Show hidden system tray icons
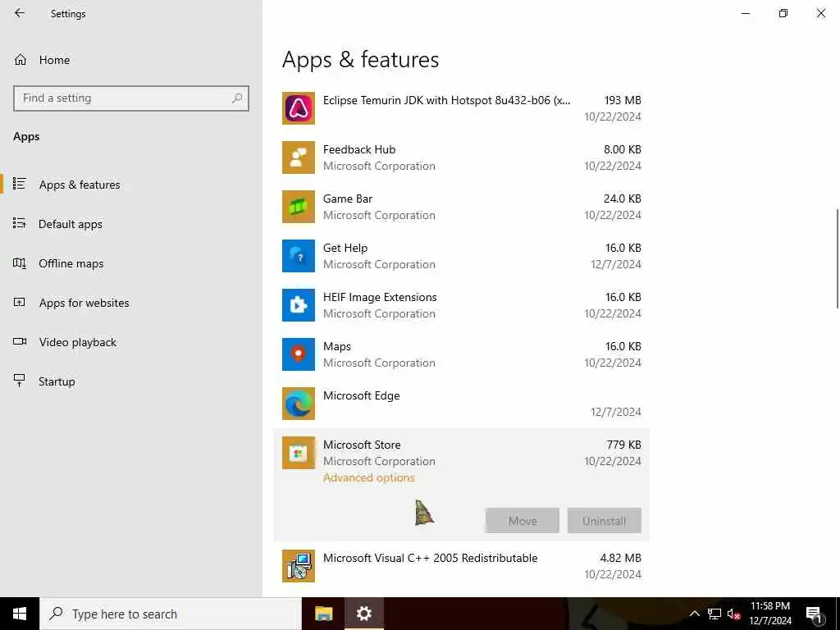The width and height of the screenshot is (840, 630). click(x=694, y=614)
